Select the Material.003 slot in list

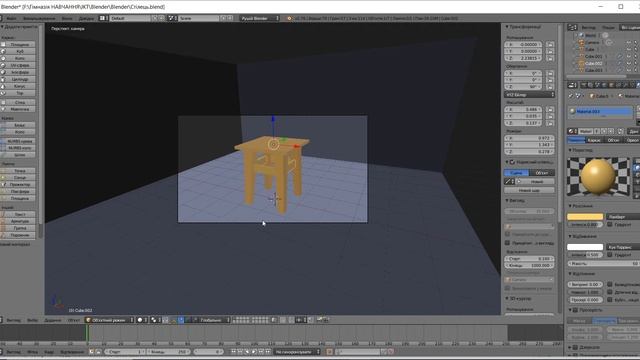(600, 111)
